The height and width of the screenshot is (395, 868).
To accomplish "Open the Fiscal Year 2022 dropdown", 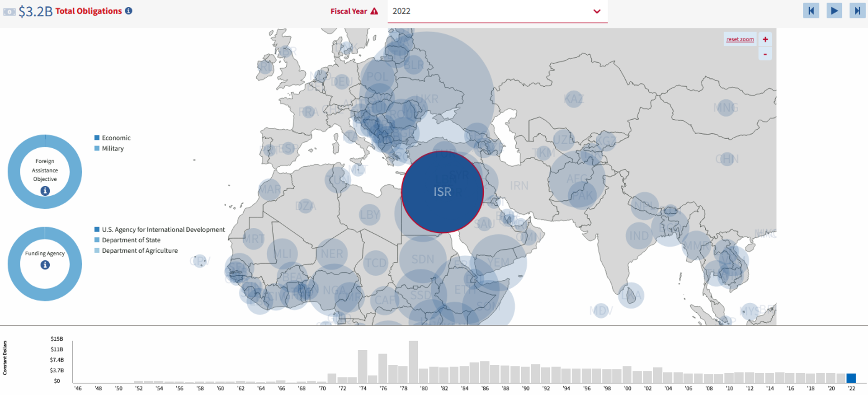I will [x=497, y=11].
